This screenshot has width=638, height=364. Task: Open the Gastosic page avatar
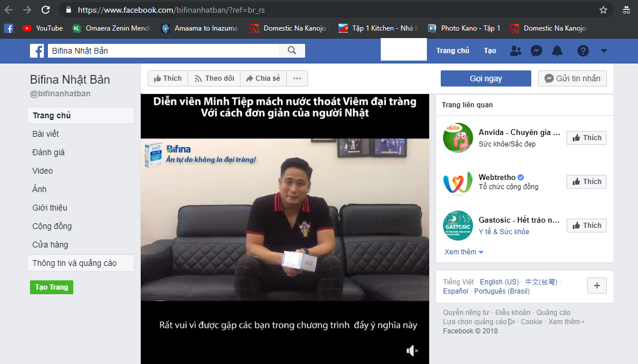pos(458,226)
